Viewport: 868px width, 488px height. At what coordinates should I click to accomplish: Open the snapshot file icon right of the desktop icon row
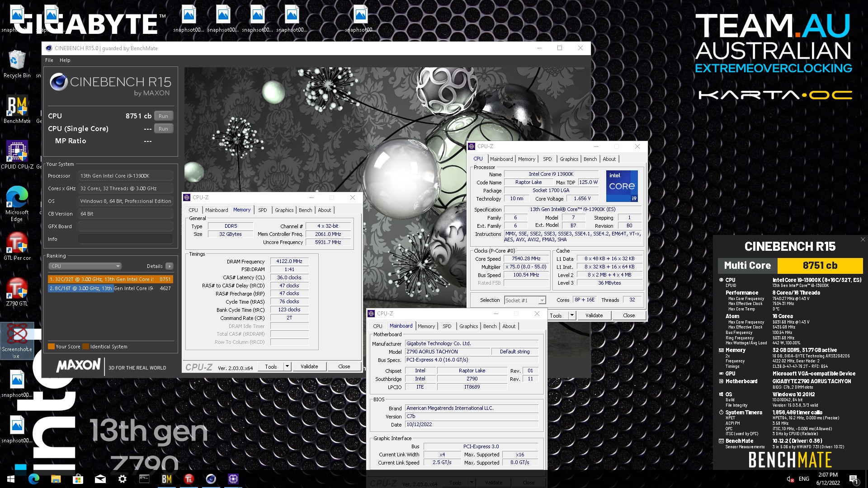click(361, 19)
